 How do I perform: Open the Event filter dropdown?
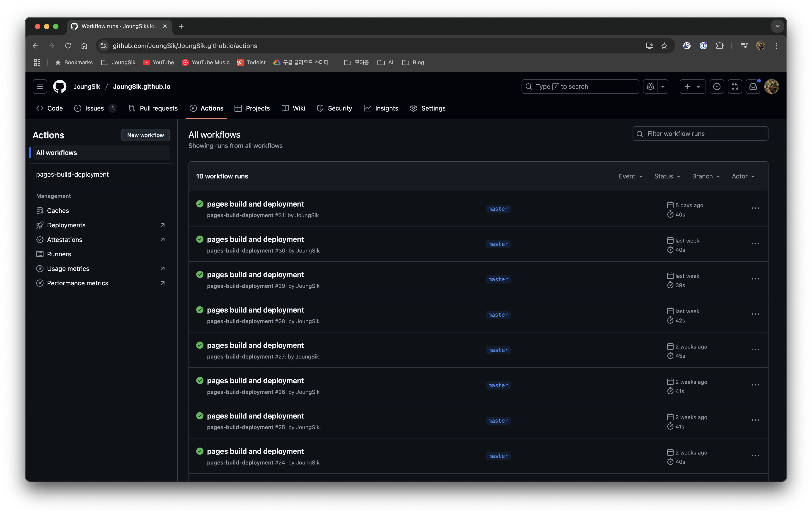630,176
